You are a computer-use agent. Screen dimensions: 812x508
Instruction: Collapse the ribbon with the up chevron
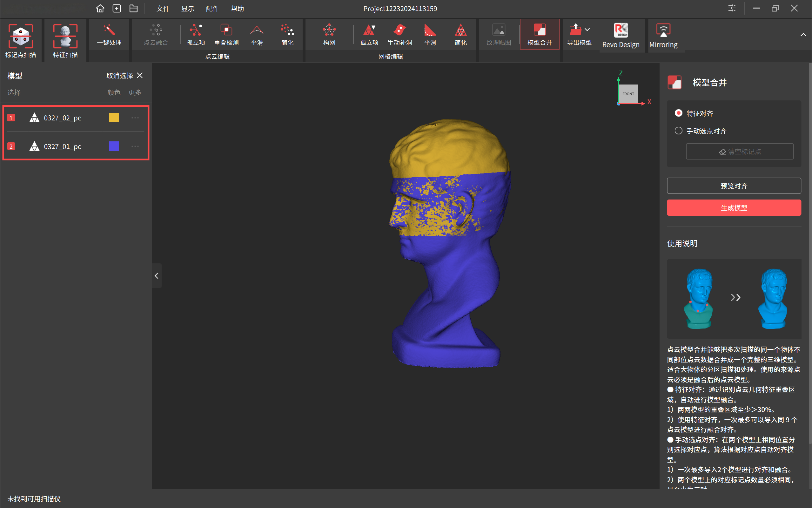803,35
